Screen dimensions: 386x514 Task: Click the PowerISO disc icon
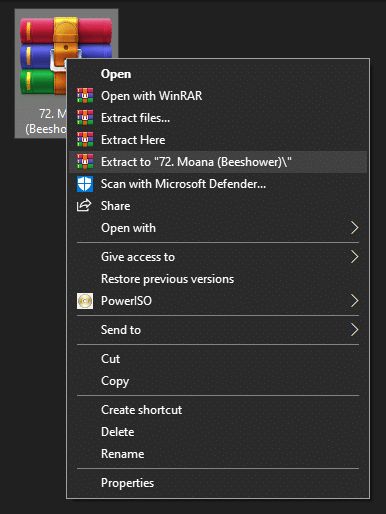(x=85, y=301)
